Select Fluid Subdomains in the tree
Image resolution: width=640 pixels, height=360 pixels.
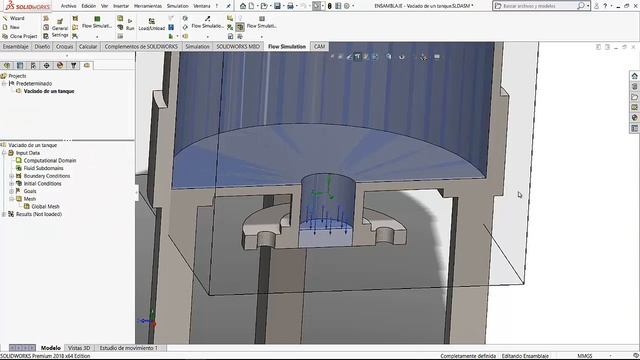[x=43, y=168]
